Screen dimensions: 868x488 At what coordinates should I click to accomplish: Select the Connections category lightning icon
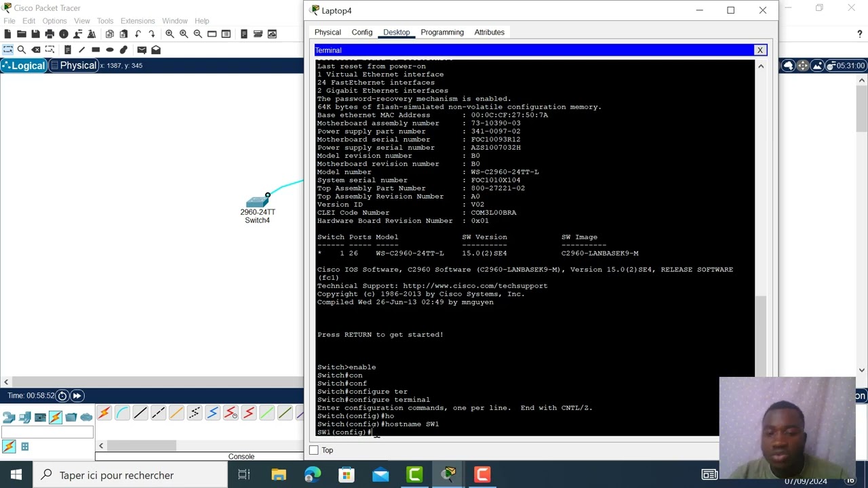coord(56,417)
